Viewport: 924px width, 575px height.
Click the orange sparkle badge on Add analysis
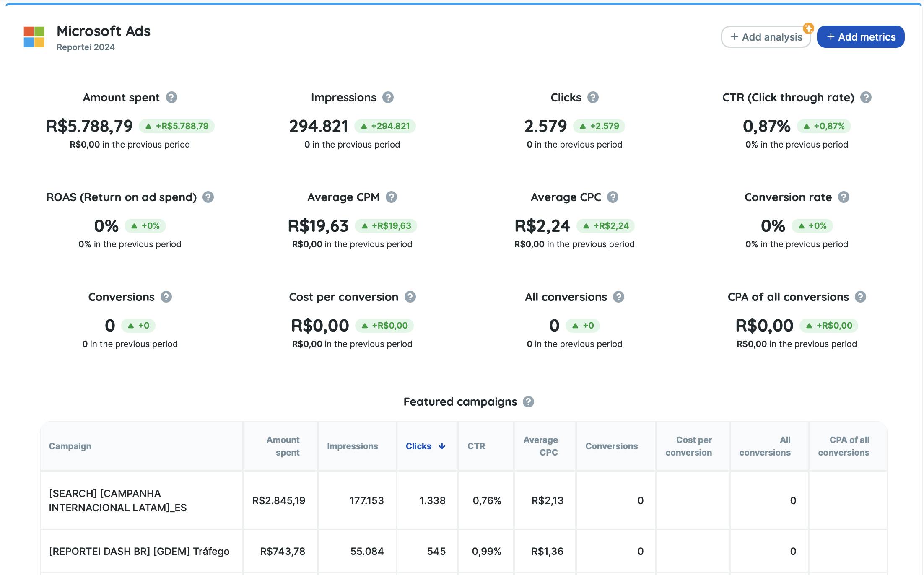[808, 28]
